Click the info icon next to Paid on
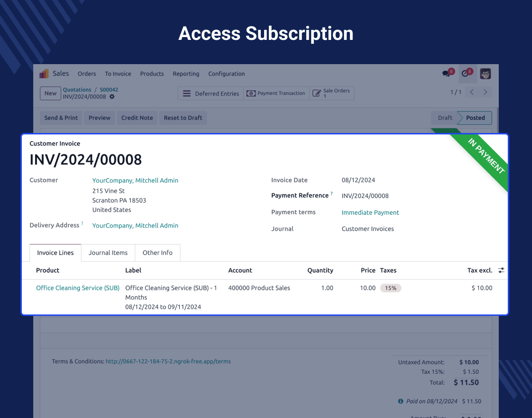This screenshot has width=532, height=418. [x=400, y=401]
